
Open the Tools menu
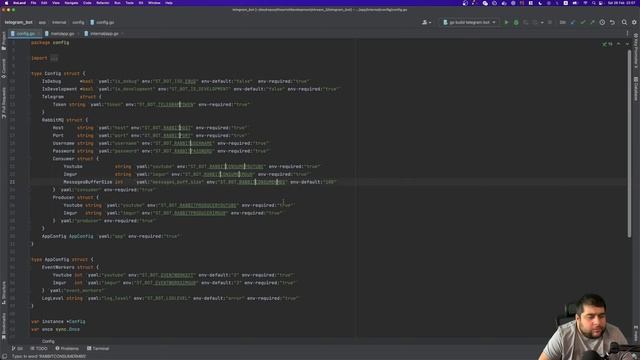[129, 3]
